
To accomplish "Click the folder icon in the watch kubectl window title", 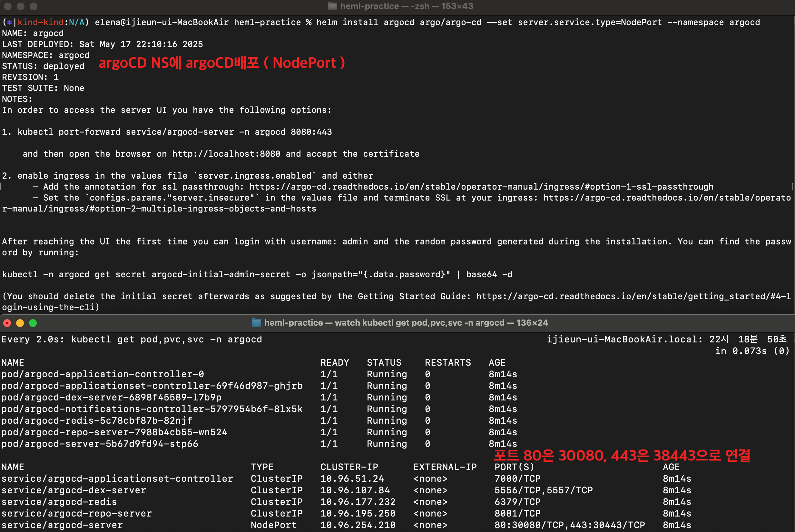I will pyautogui.click(x=256, y=323).
